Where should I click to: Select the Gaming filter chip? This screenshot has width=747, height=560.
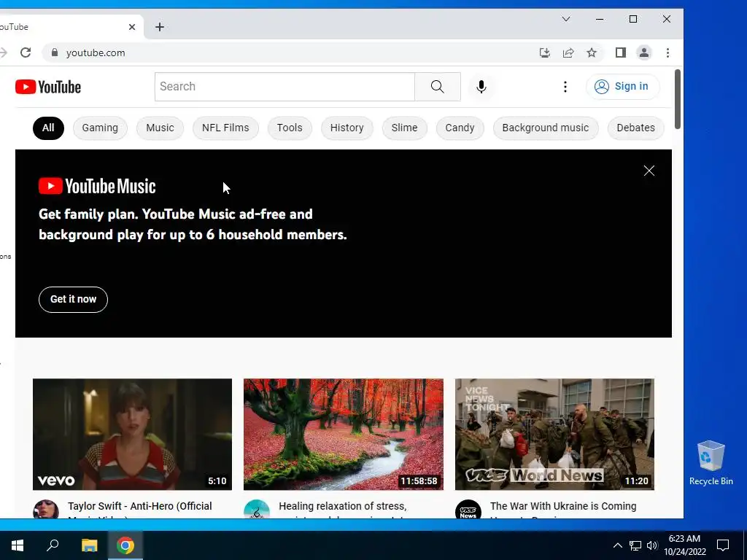click(100, 128)
